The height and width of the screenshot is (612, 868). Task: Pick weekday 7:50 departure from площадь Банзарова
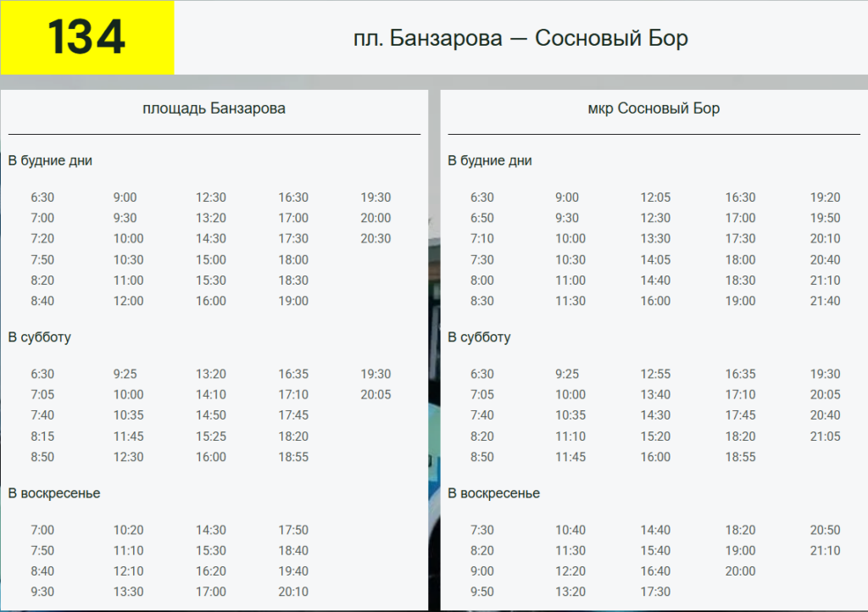coord(42,259)
